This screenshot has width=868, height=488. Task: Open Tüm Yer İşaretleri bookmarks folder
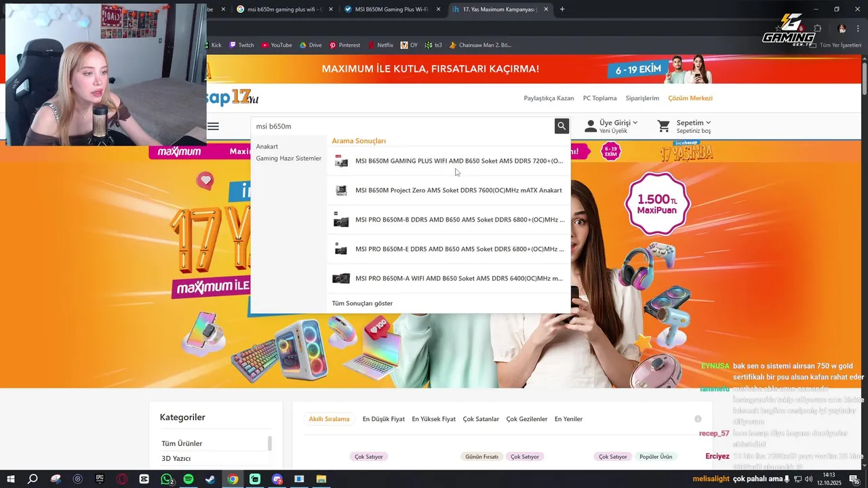pyautogui.click(x=836, y=45)
